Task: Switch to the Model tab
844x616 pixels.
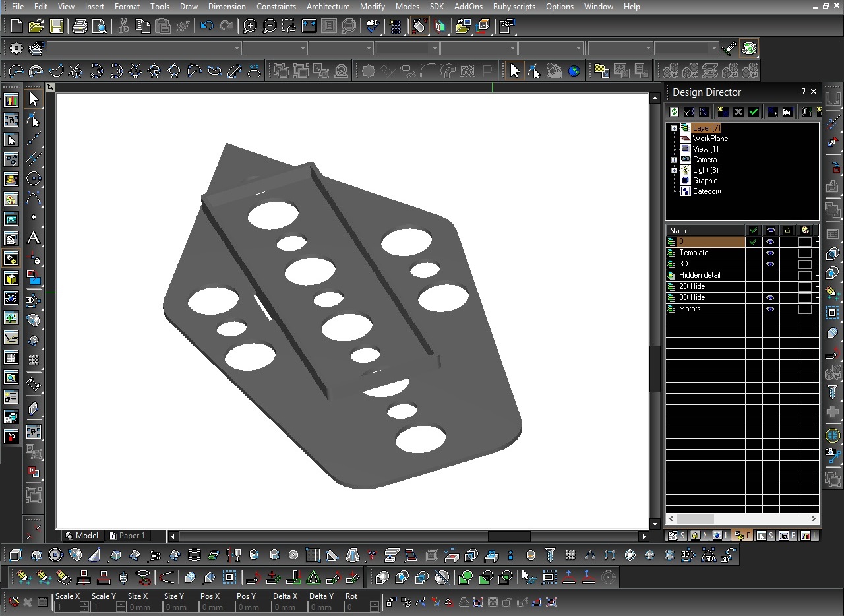Action: [x=82, y=536]
